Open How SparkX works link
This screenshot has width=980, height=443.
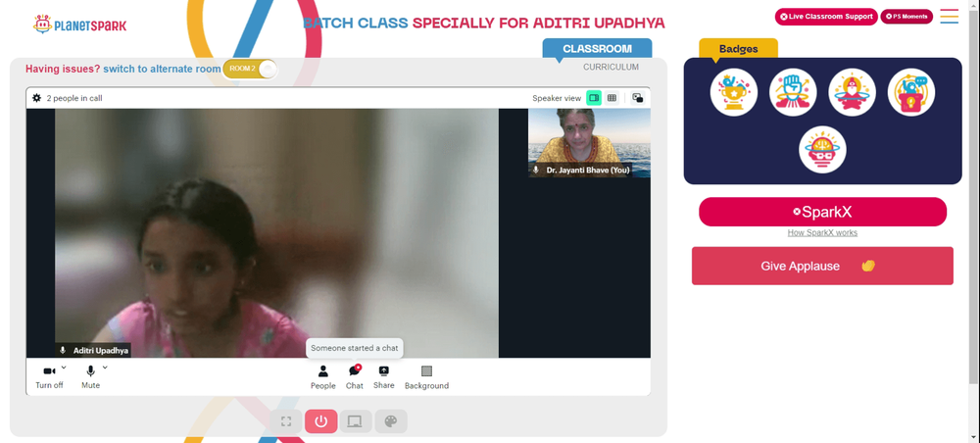tap(822, 232)
